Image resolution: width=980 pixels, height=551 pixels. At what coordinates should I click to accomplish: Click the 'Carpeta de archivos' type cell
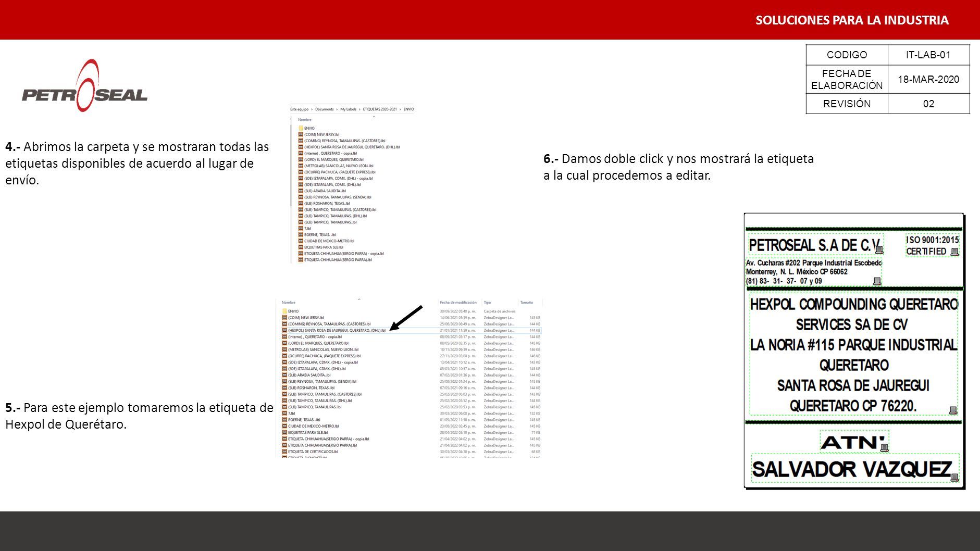click(500, 311)
